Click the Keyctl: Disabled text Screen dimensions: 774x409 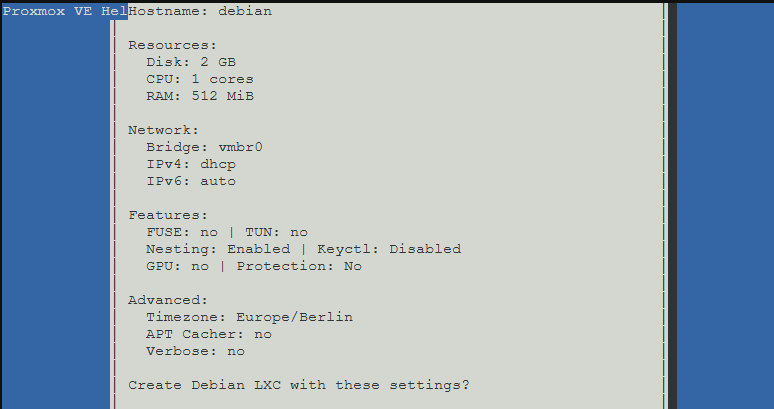(x=389, y=249)
